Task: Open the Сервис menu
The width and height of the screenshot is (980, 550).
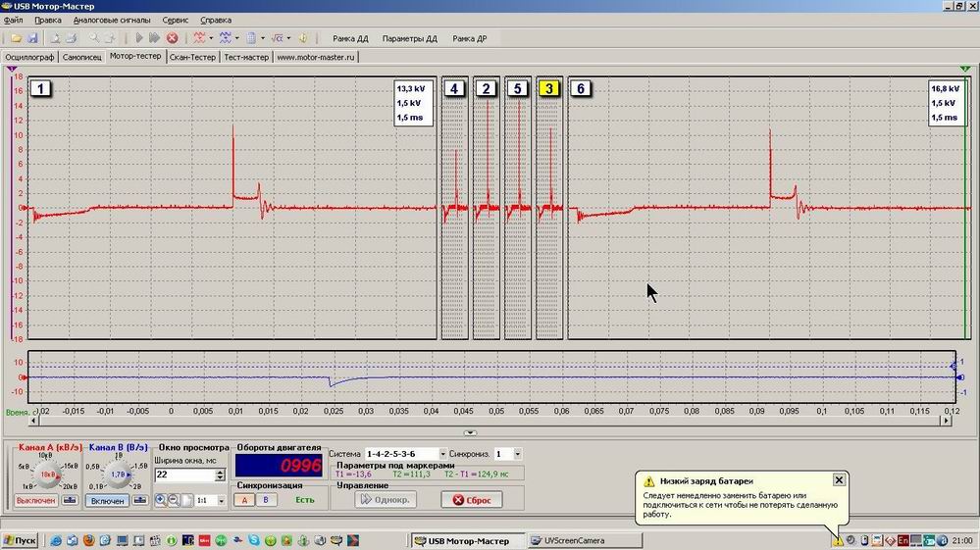Action: point(175,20)
